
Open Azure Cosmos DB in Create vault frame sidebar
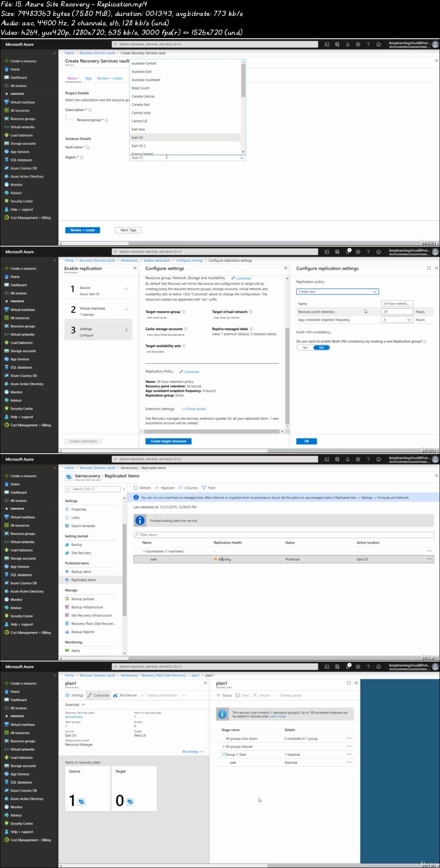tap(24, 168)
